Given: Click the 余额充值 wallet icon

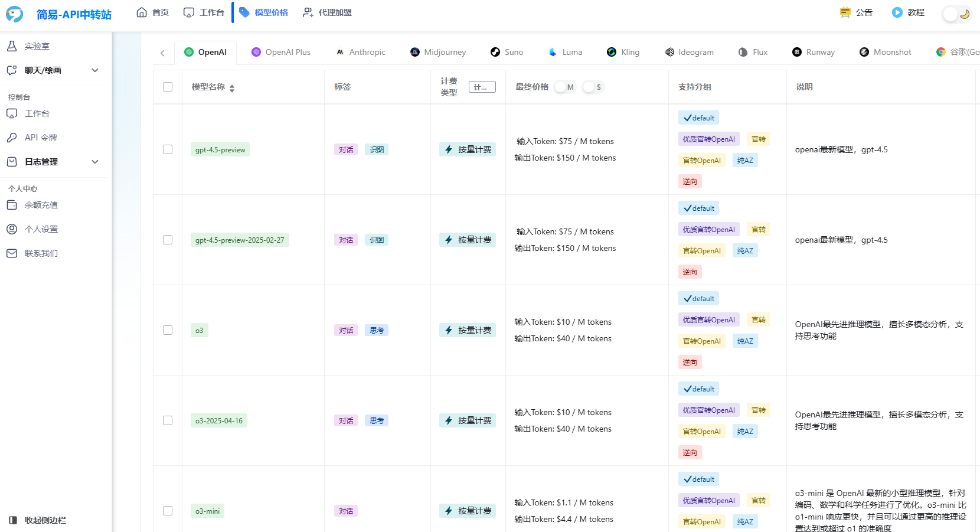Looking at the screenshot, I should (12, 205).
